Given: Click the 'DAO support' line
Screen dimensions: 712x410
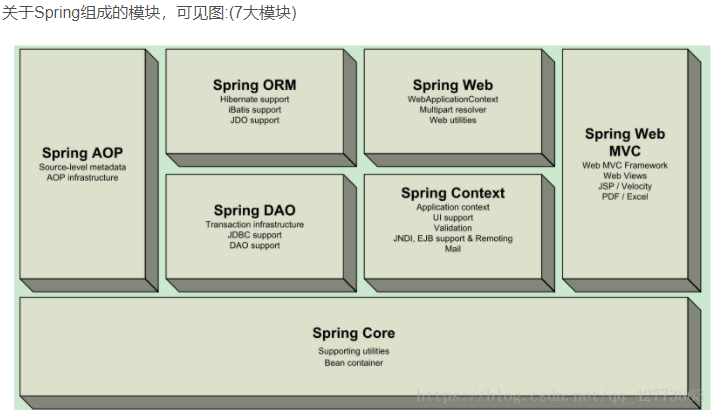Looking at the screenshot, I should point(254,245).
